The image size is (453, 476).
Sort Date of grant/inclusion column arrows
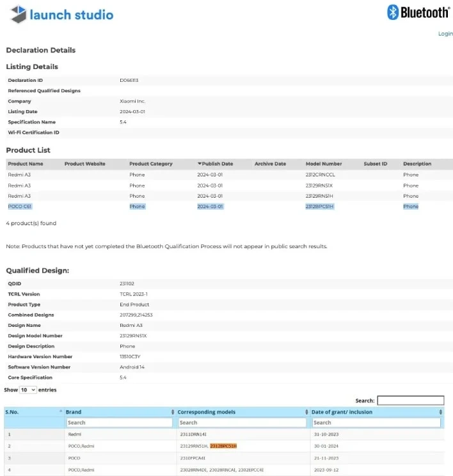(x=441, y=412)
